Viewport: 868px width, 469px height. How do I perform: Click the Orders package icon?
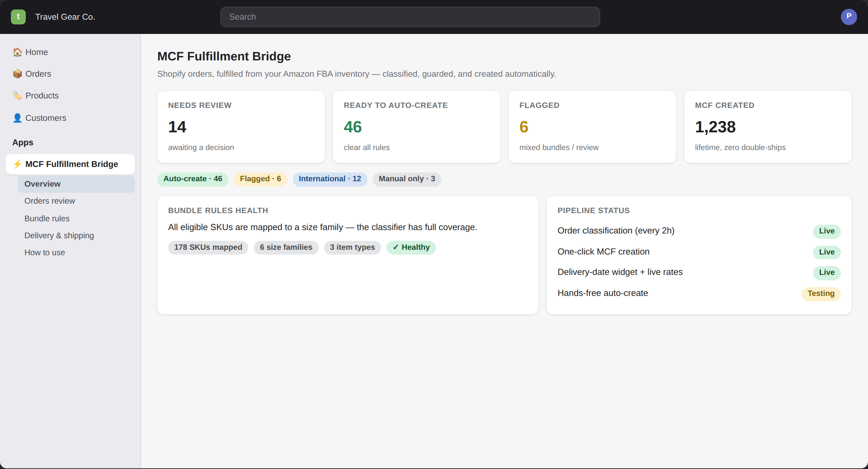tap(17, 74)
